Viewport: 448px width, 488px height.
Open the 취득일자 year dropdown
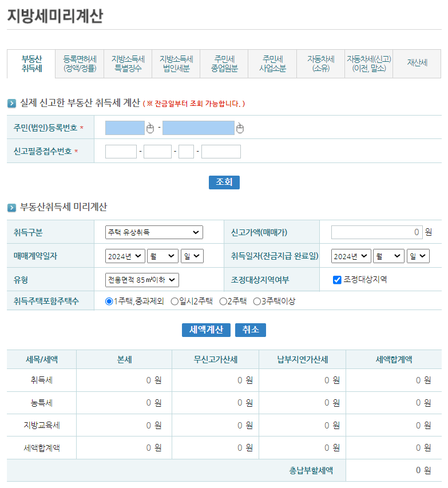pos(351,256)
